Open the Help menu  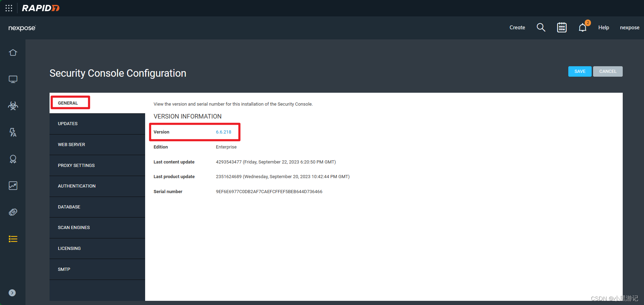(604, 28)
